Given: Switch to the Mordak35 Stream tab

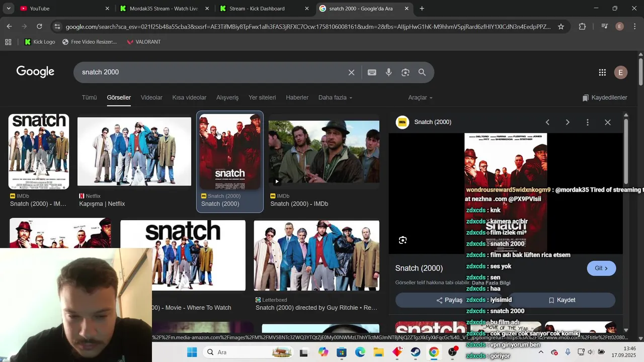Looking at the screenshot, I should [x=164, y=9].
